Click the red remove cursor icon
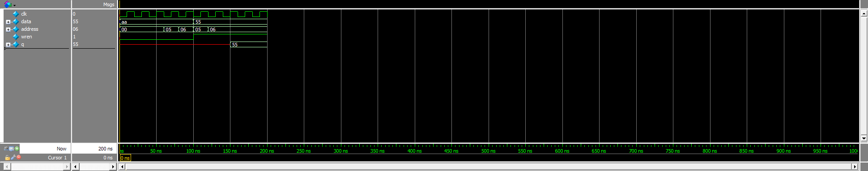The height and width of the screenshot is (171, 868). click(19, 157)
